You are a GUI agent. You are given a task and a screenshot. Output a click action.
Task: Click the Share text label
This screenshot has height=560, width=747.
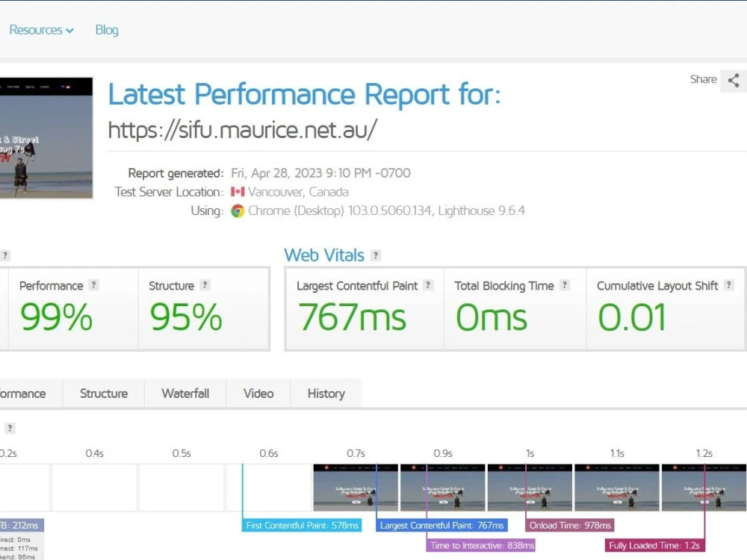pyautogui.click(x=703, y=80)
